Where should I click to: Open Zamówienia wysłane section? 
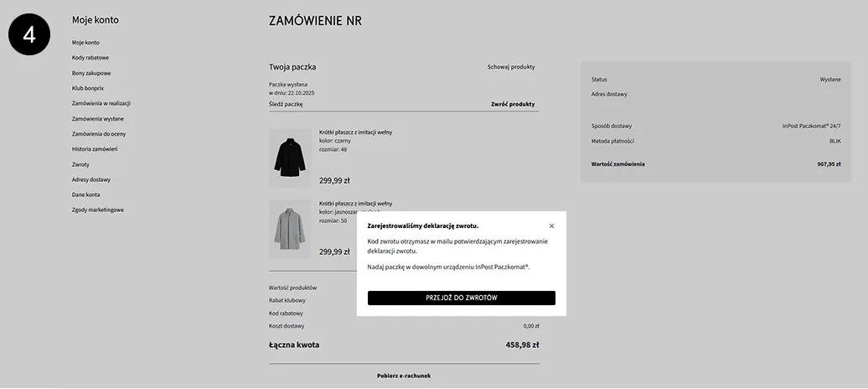97,119
